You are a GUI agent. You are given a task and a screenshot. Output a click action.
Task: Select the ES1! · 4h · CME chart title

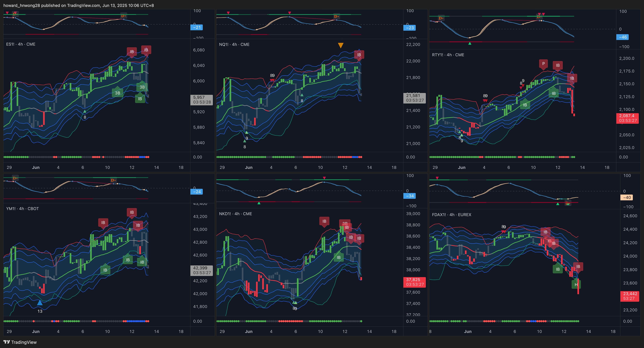[x=21, y=44]
